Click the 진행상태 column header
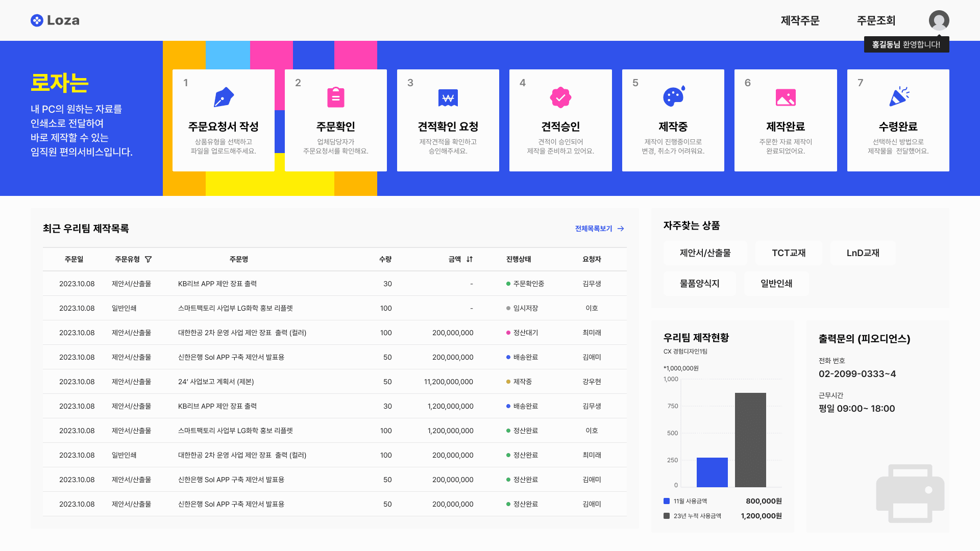Screen dimensions: 980x551 [x=519, y=259]
